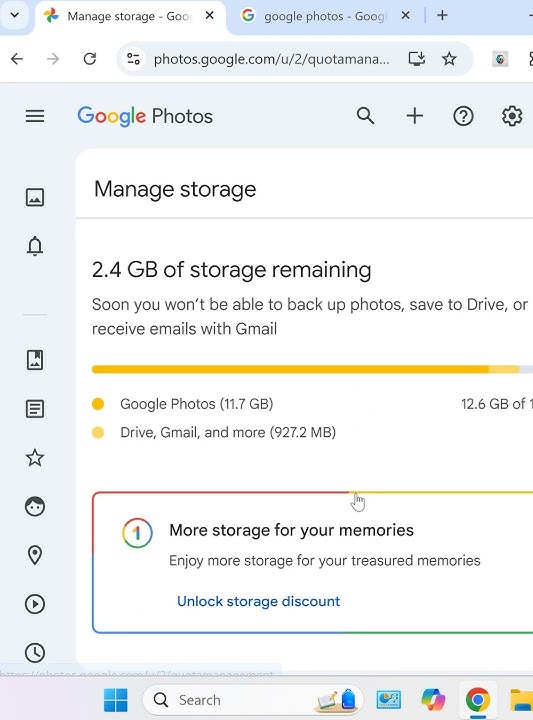Viewport: 533px width, 720px height.
Task: Click the storage usage progress bar
Action: pos(312,369)
